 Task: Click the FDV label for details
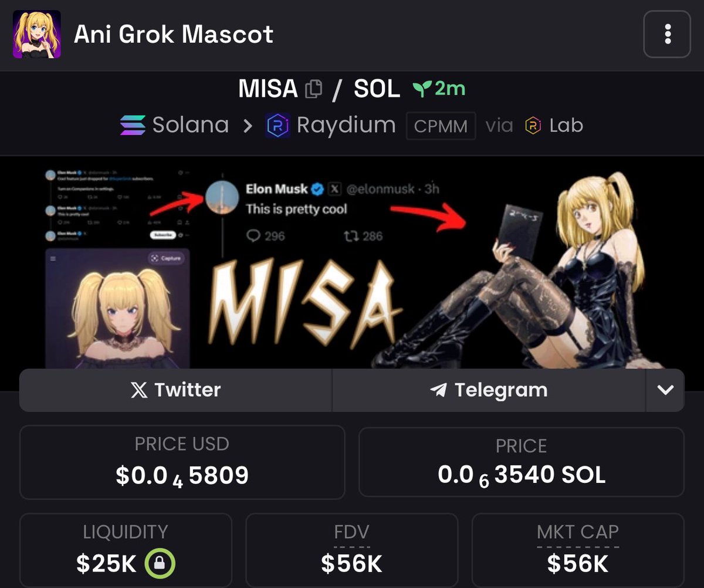pyautogui.click(x=351, y=532)
